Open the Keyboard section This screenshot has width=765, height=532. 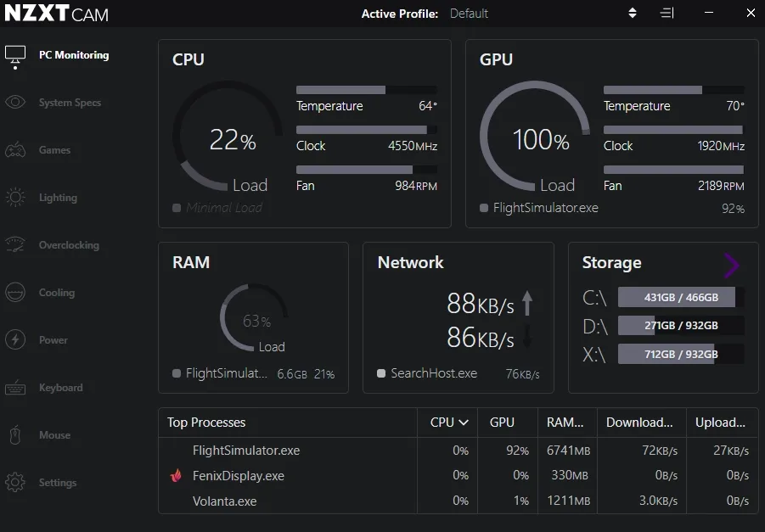point(60,387)
